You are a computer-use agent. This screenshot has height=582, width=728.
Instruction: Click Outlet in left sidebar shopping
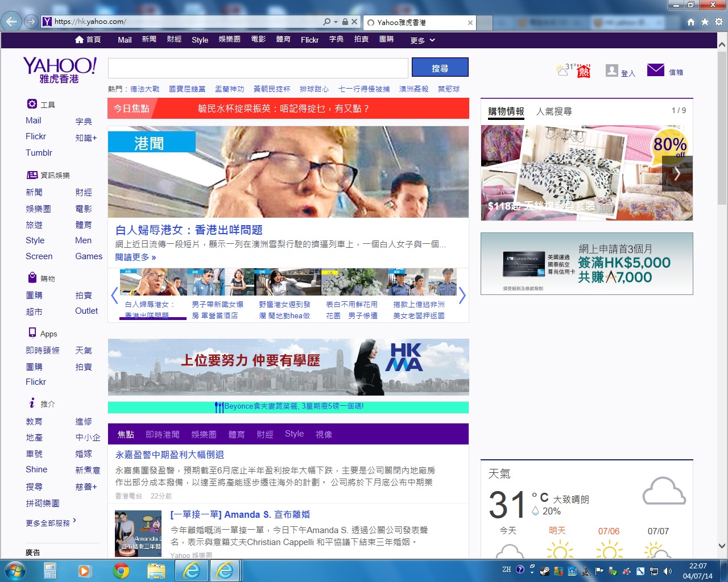[86, 311]
